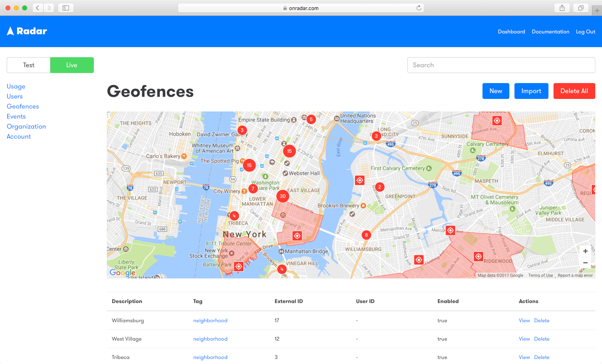Open a new tab with plus button
The width and height of the screenshot is (602, 364).
click(597, 11)
